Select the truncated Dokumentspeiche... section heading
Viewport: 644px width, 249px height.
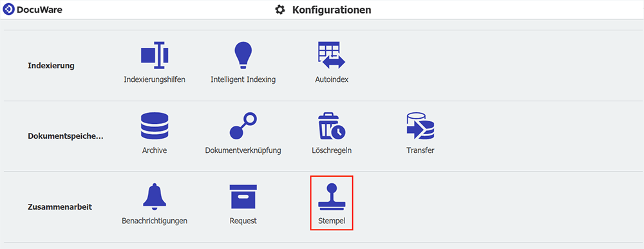coord(65,136)
